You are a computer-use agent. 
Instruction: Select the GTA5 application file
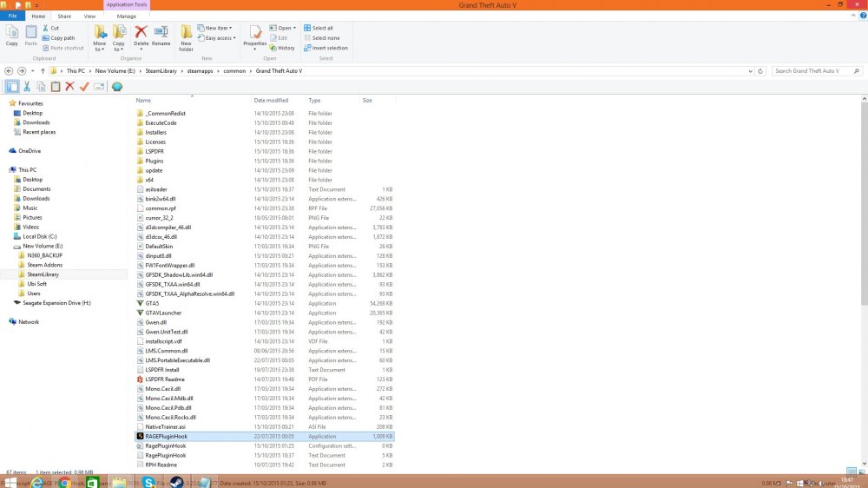[152, 303]
